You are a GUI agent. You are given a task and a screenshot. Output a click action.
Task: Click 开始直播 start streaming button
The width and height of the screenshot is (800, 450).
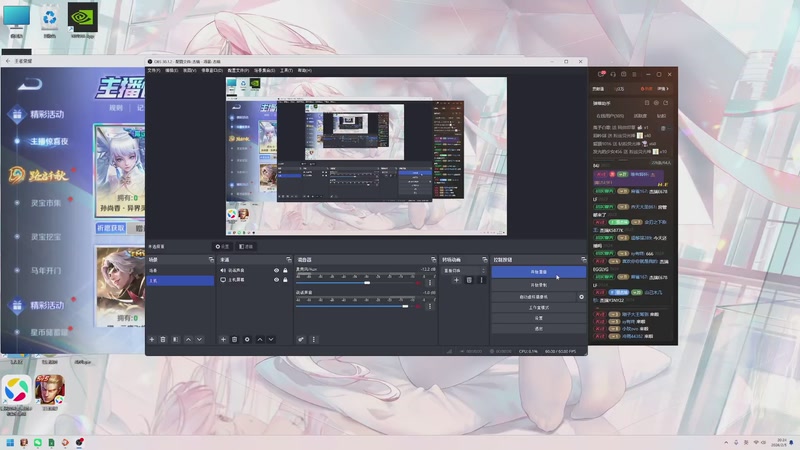[x=539, y=272]
